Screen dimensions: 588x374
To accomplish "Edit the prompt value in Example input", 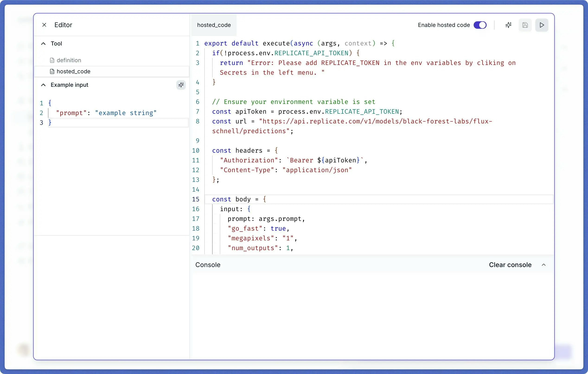I will [126, 113].
